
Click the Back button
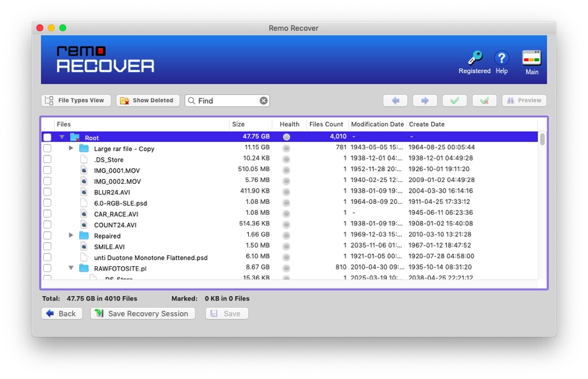pos(61,313)
